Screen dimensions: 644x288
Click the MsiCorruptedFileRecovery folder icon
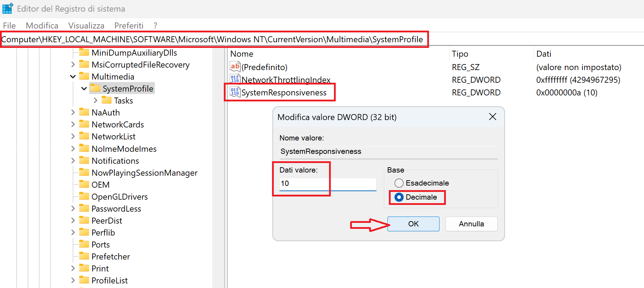84,64
